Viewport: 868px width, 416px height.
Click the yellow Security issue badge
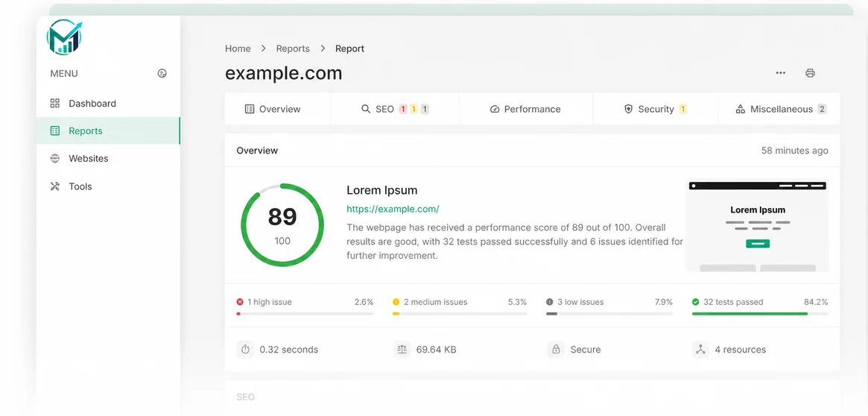pos(682,109)
